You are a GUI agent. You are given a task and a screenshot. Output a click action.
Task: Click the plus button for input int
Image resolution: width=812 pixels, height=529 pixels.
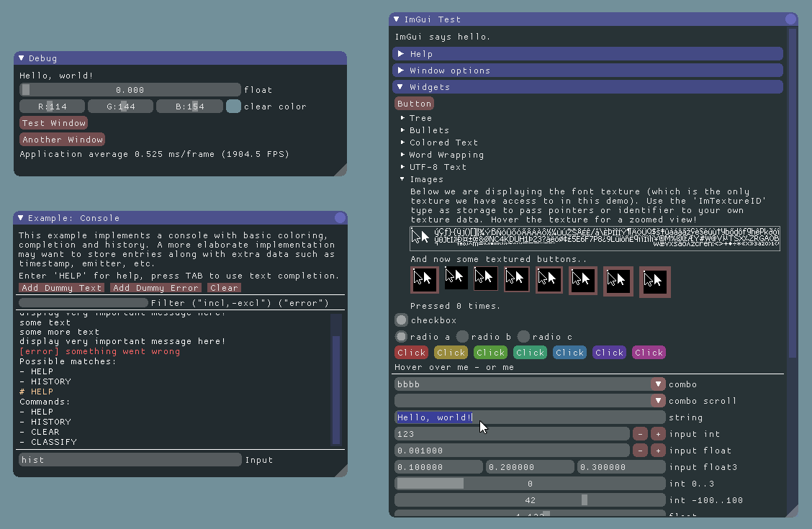pyautogui.click(x=657, y=434)
